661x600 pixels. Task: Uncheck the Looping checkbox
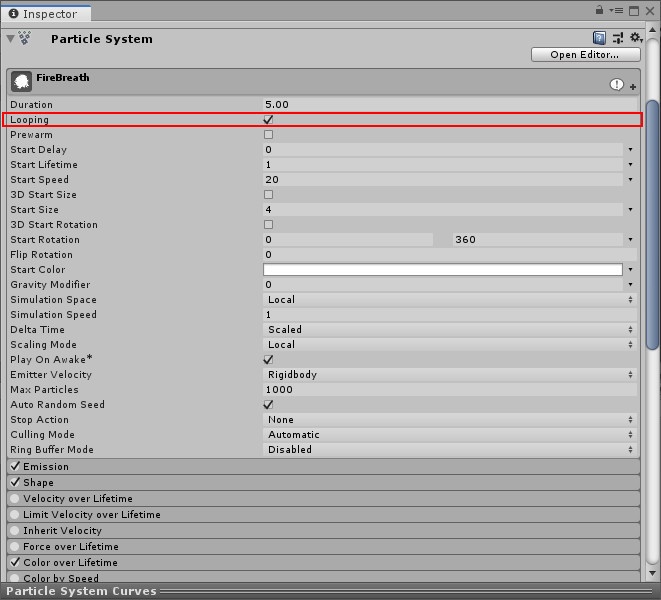pos(268,120)
